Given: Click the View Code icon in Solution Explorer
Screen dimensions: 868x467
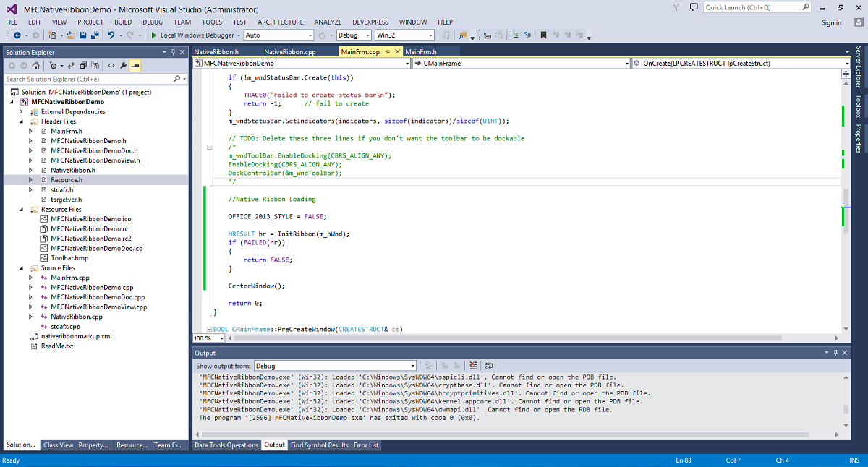Looking at the screenshot, I should 111,65.
